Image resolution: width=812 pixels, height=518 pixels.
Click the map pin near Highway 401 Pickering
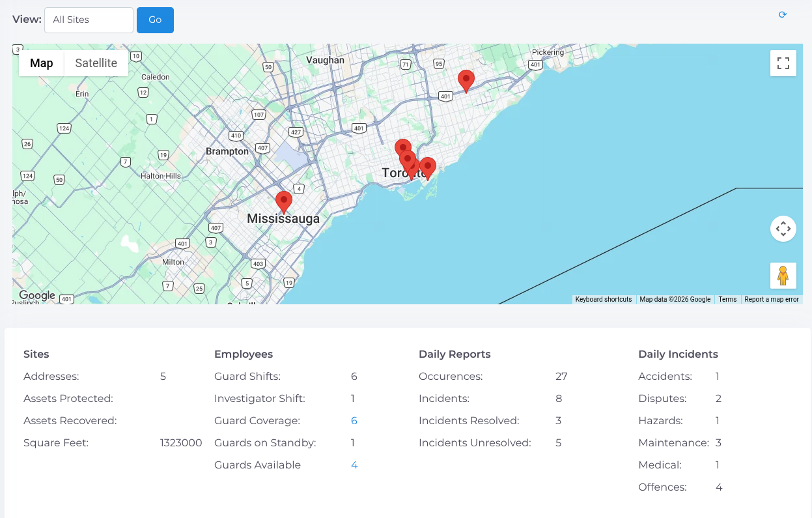pos(466,81)
